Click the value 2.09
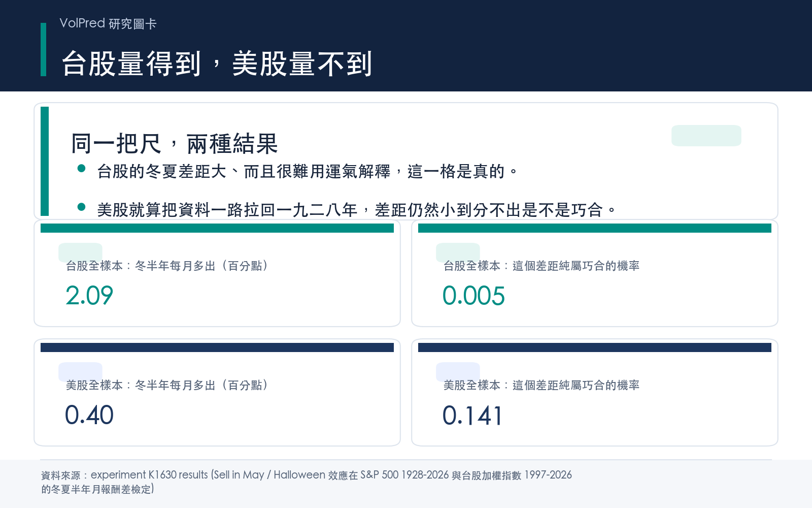Image resolution: width=812 pixels, height=508 pixels. pyautogui.click(x=89, y=296)
